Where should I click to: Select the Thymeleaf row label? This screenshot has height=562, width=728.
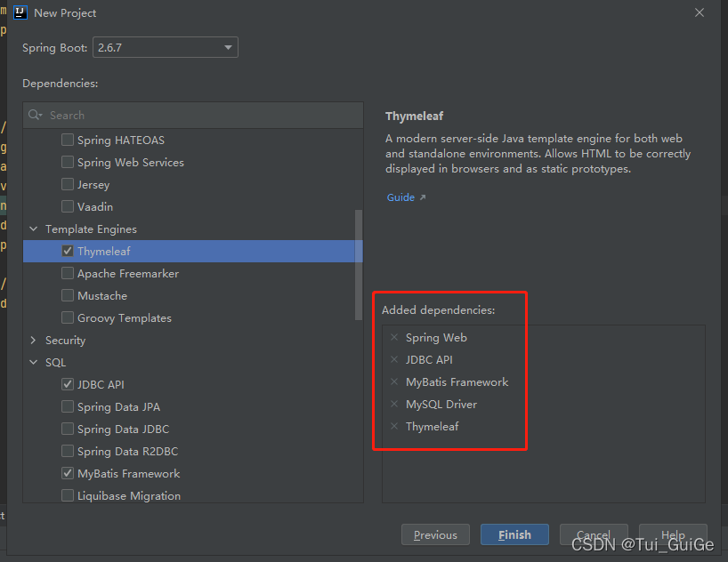pyautogui.click(x=104, y=251)
